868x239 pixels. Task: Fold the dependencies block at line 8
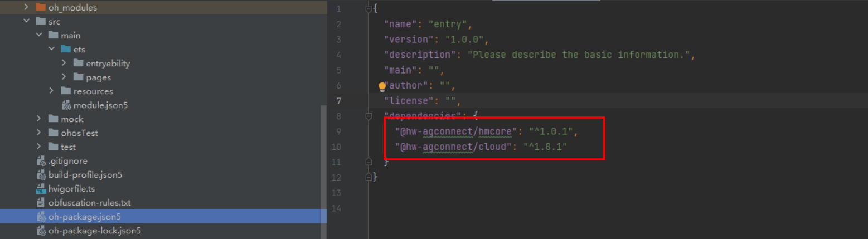click(368, 116)
